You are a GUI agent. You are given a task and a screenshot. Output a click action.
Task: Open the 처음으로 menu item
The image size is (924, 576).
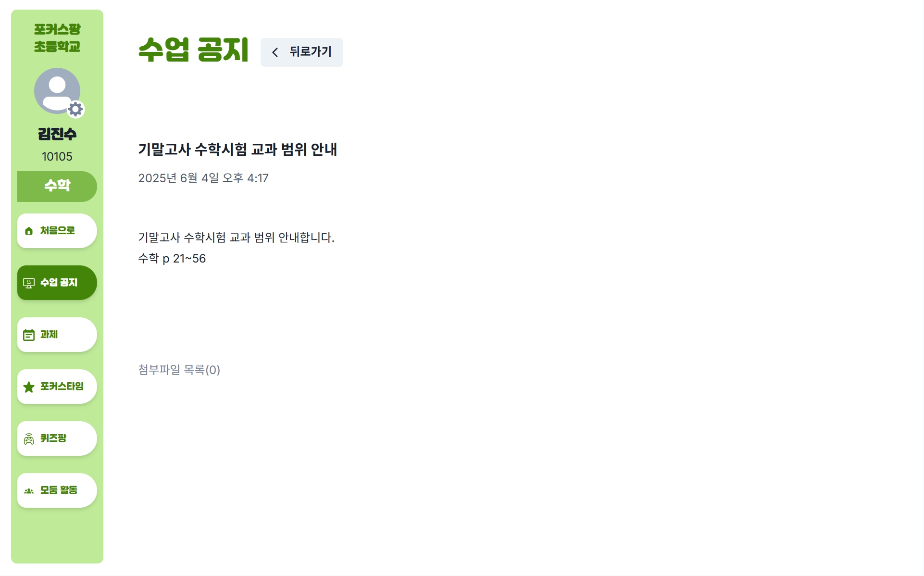pos(57,231)
